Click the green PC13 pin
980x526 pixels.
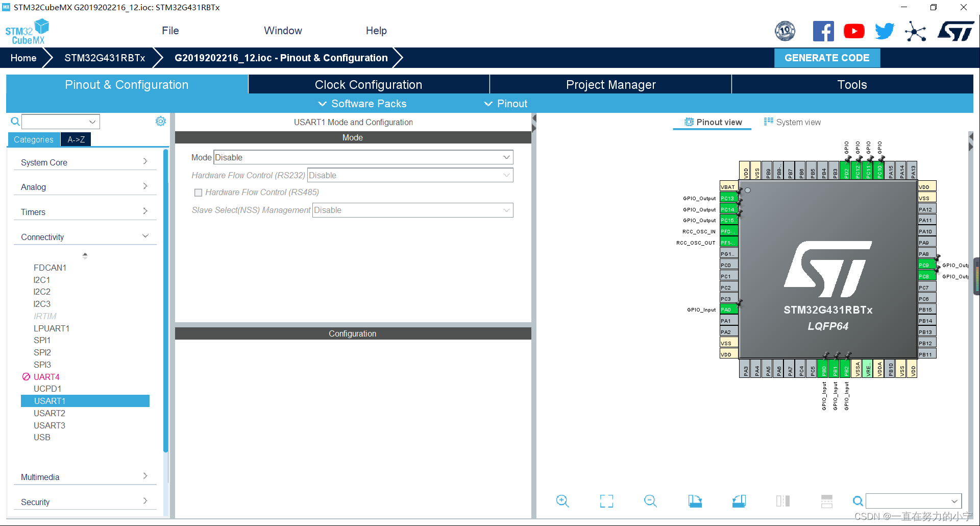[728, 198]
